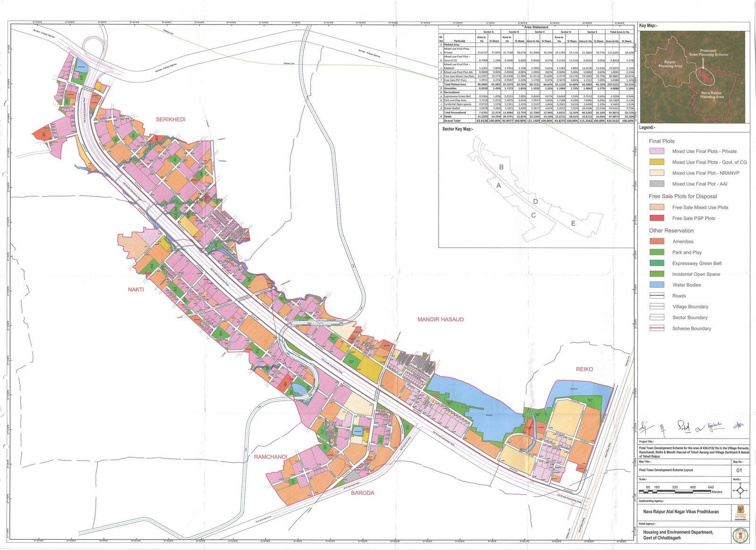
Task: Click the Nava Raipur Atal Nagar Pradhikaran logo
Action: (x=740, y=512)
